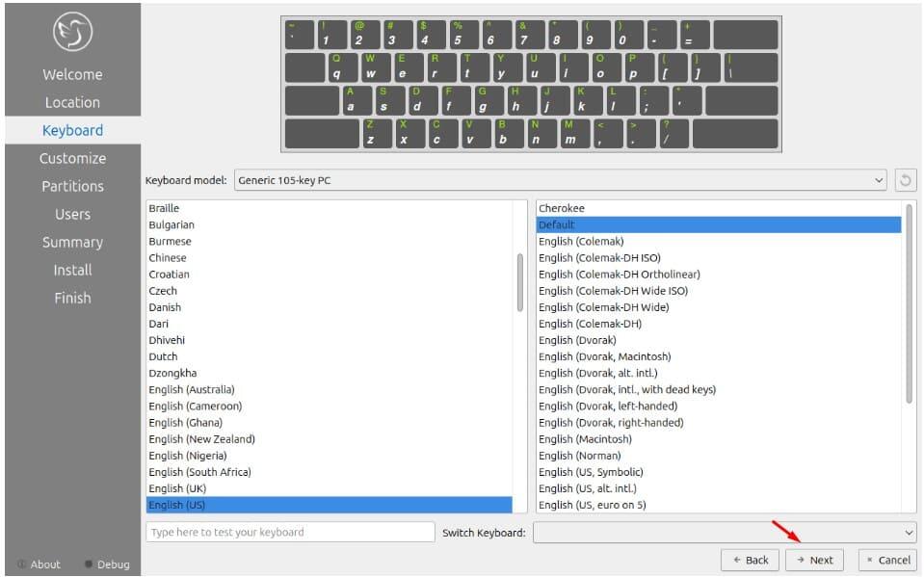
Task: Select the Partitions step in sidebar
Action: tap(72, 186)
